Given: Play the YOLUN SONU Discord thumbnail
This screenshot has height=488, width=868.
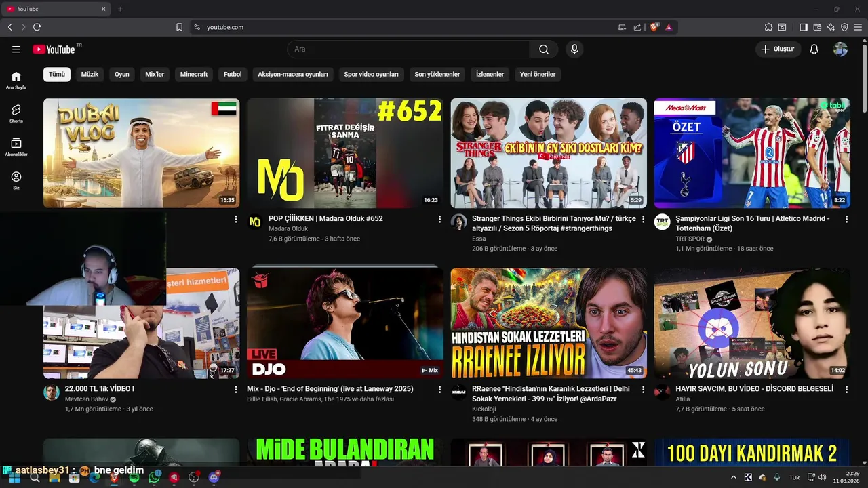Looking at the screenshot, I should pyautogui.click(x=752, y=323).
